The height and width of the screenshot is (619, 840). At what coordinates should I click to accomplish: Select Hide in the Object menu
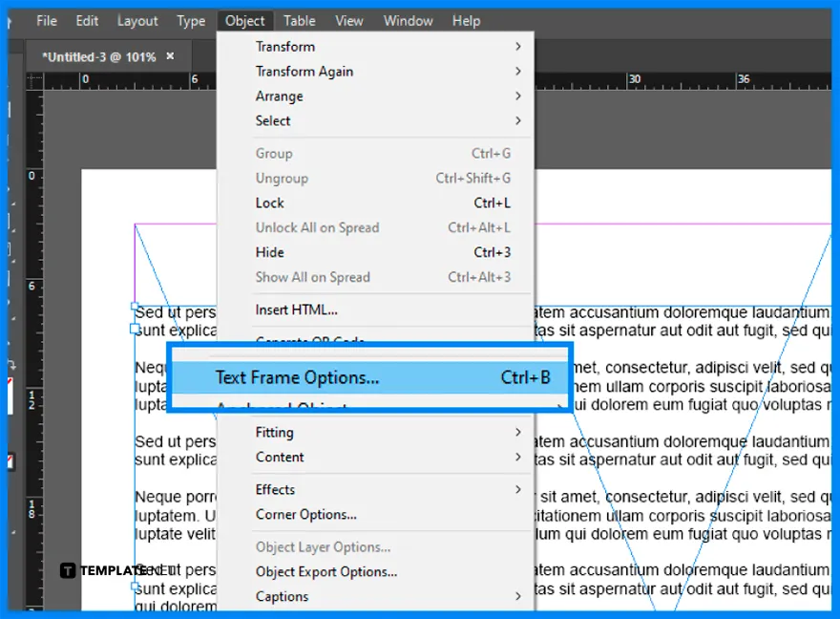270,252
